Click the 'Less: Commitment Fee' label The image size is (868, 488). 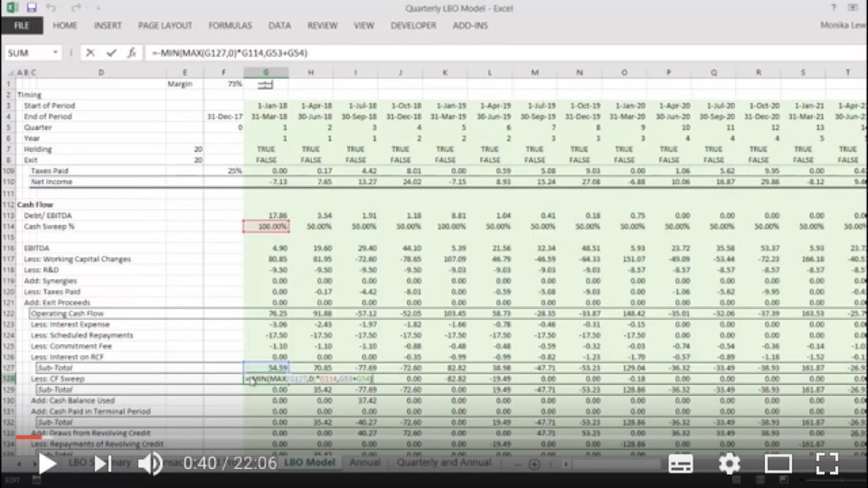72,346
